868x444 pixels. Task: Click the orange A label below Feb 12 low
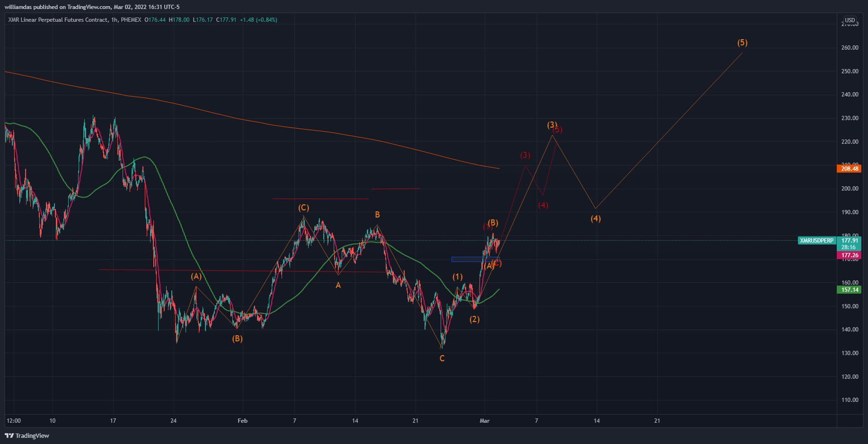tap(338, 285)
